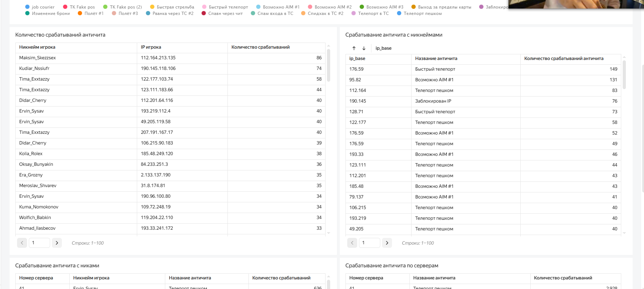Click the red dot beside Спавн через чит legend
Viewport: 644px width, 289px height.
coord(204,13)
